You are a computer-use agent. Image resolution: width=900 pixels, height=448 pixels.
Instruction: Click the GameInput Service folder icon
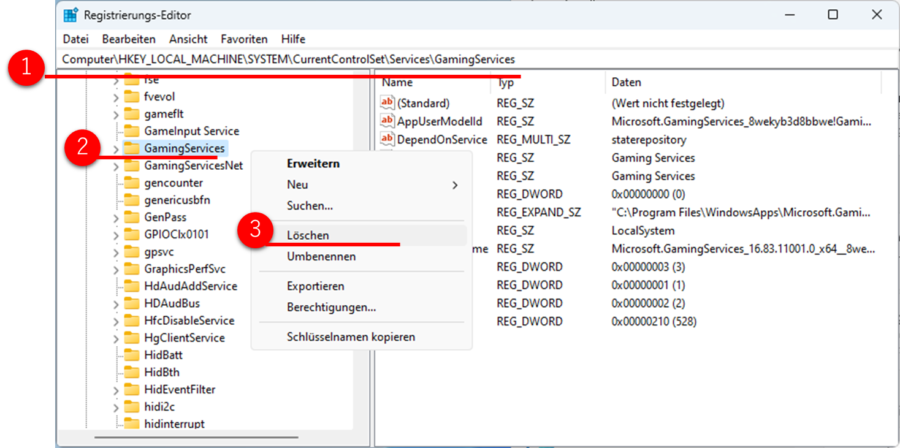(x=132, y=131)
